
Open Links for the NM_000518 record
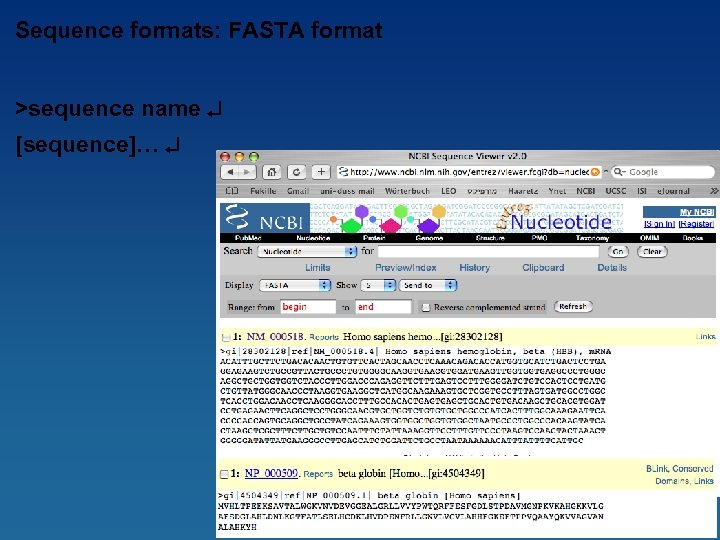(705, 337)
